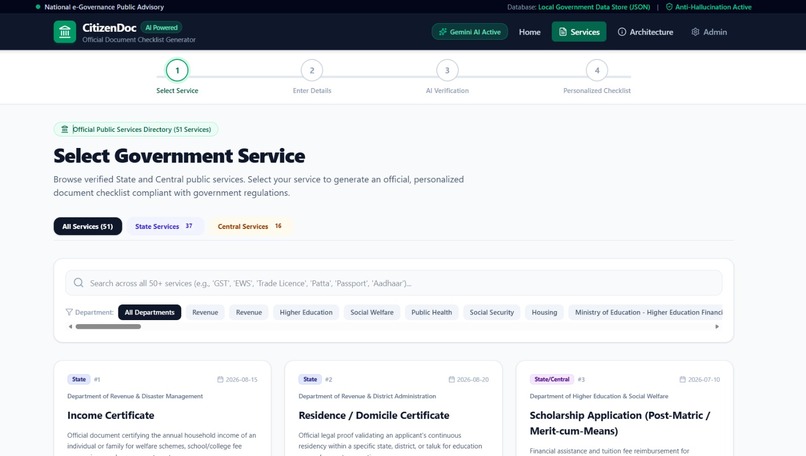Open the Architecture page
806x456 pixels.
coord(645,32)
